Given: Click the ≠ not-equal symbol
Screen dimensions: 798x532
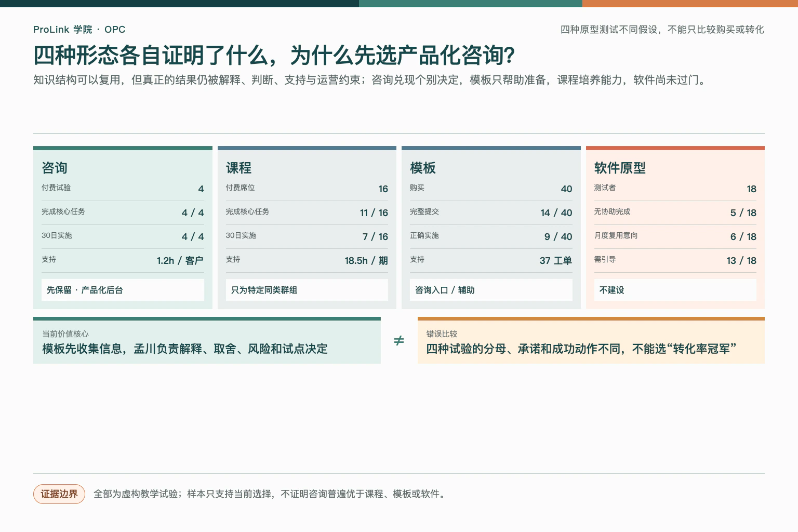Looking at the screenshot, I should (x=399, y=341).
